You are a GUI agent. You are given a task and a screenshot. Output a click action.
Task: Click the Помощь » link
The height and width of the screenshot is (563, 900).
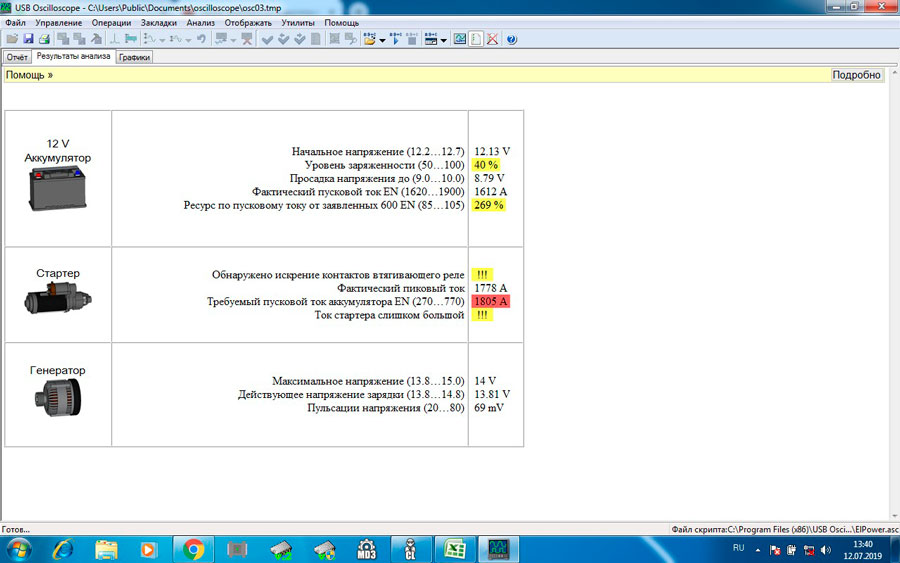(x=29, y=75)
